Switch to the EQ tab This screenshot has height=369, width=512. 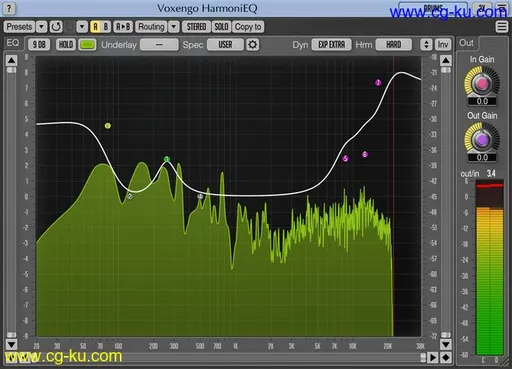(13, 43)
